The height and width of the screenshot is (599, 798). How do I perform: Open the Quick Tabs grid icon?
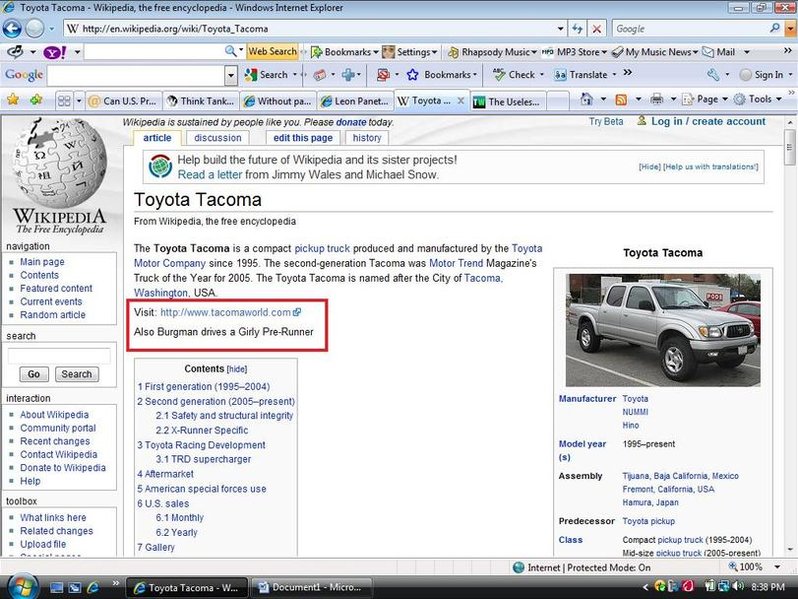click(64, 101)
